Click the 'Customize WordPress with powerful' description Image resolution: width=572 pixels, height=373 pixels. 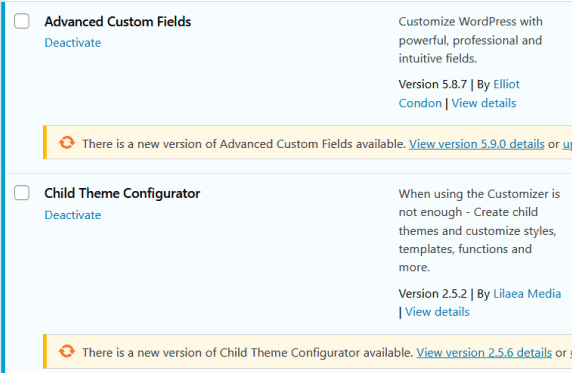pyautogui.click(x=471, y=40)
